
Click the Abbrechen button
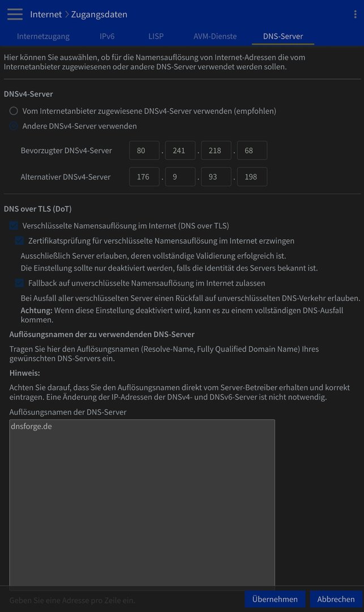[336, 599]
